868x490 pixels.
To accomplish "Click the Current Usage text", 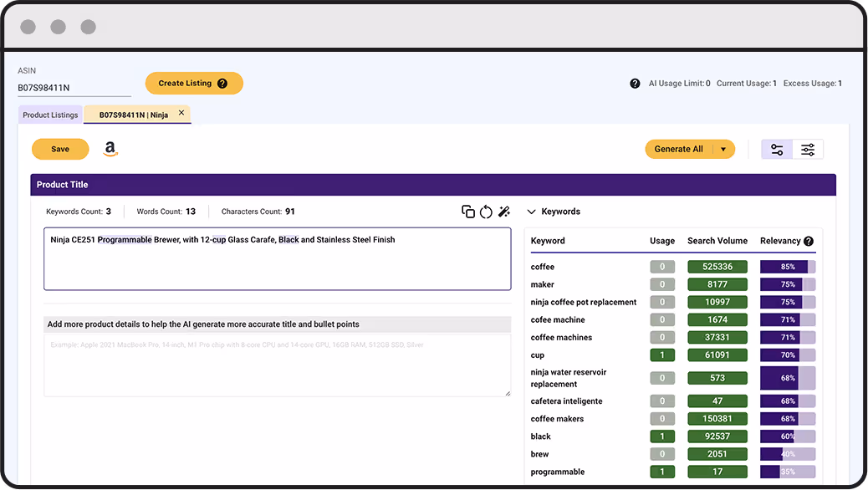I will tap(746, 84).
